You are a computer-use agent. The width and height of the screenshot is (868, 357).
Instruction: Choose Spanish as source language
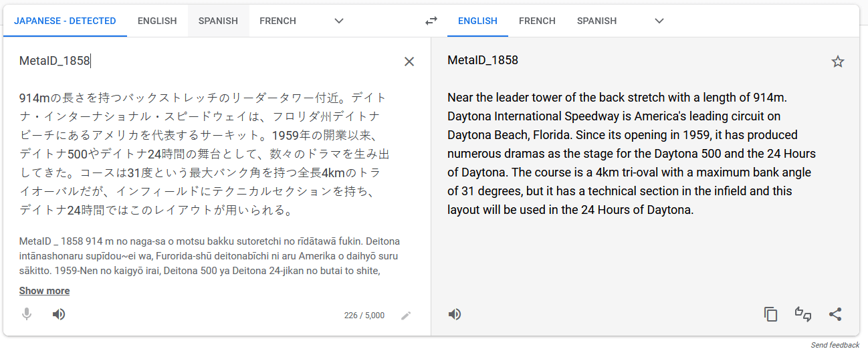point(218,21)
